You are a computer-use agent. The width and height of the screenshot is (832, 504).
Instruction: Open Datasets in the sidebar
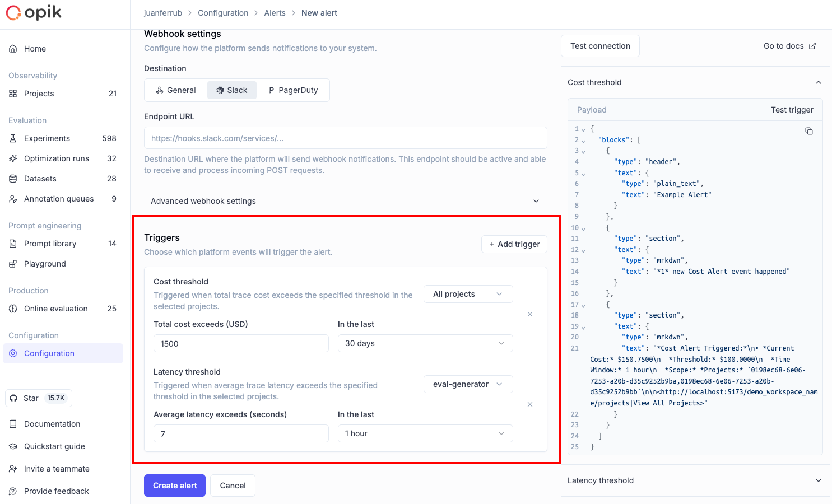[x=40, y=179]
